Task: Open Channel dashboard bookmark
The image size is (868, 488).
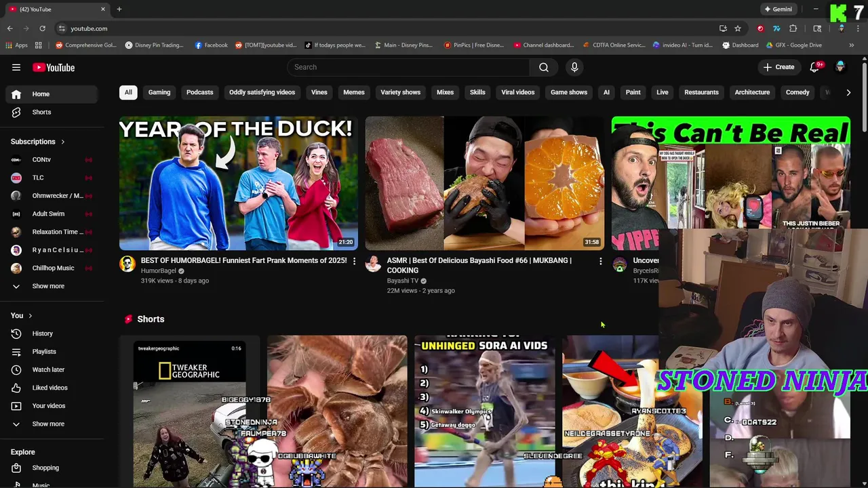Action: pos(544,45)
